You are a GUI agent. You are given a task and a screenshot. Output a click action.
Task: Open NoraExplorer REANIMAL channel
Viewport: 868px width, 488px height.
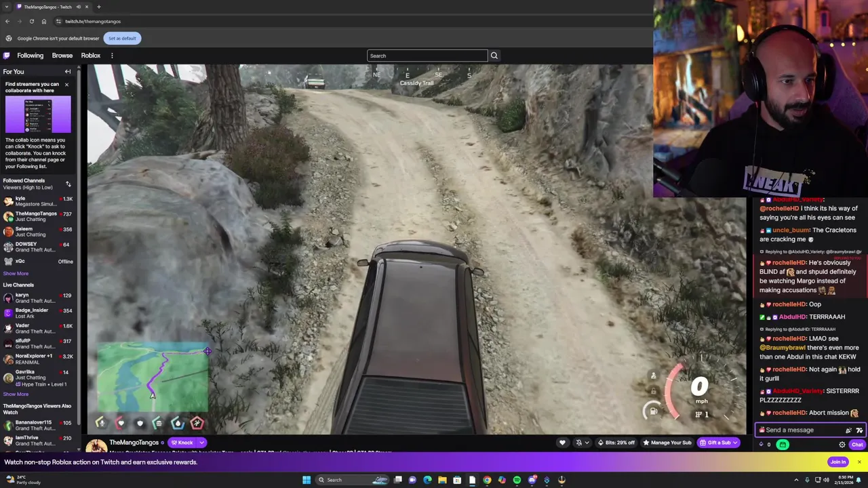click(x=37, y=359)
